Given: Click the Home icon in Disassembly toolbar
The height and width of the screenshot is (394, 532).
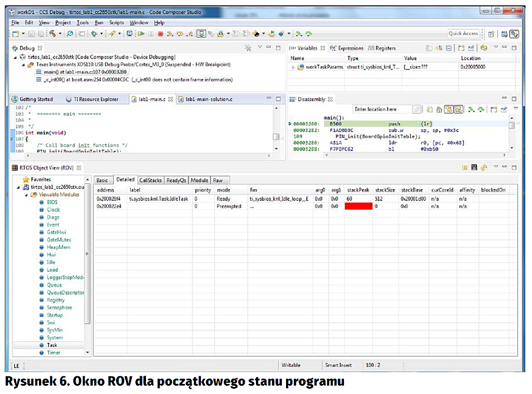Looking at the screenshot, I should (440, 109).
